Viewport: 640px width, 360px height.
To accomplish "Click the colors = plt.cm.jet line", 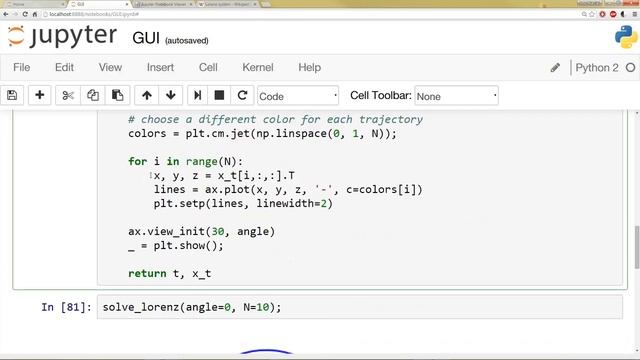I will [x=262, y=134].
